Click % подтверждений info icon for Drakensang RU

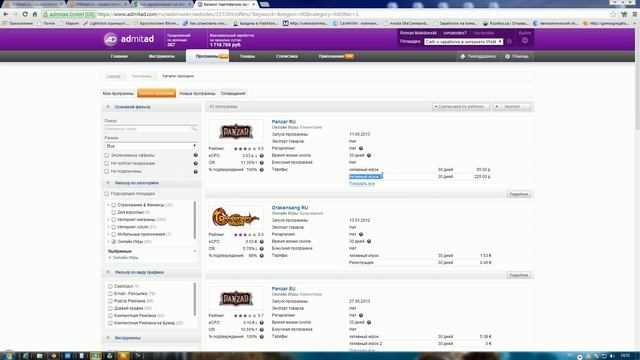click(x=262, y=256)
